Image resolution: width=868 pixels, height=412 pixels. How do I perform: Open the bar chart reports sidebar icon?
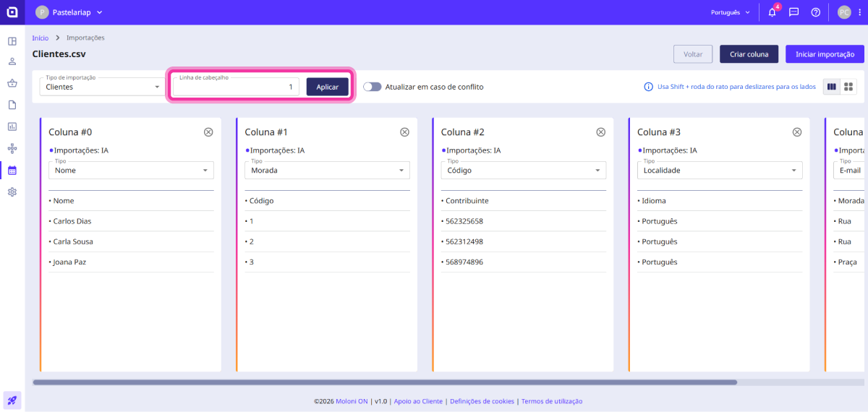[x=12, y=126]
